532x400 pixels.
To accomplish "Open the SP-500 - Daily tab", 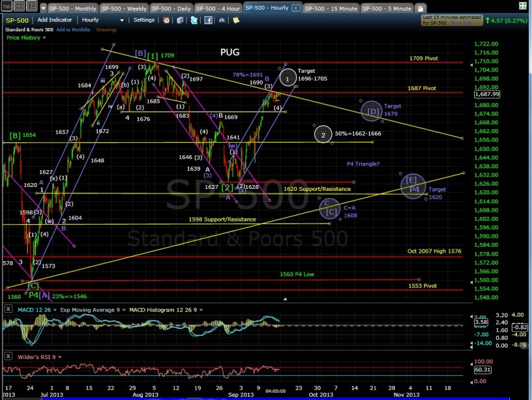I will [171, 8].
